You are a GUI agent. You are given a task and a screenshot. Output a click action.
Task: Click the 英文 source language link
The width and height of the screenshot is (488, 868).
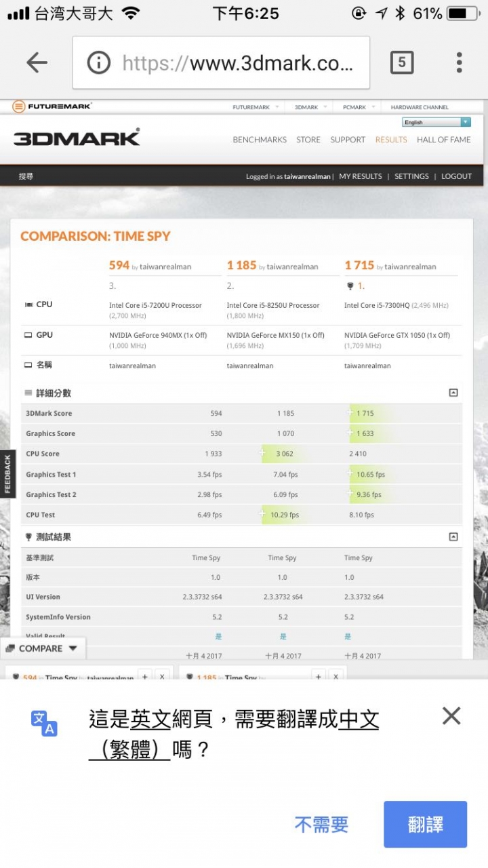(x=150, y=719)
